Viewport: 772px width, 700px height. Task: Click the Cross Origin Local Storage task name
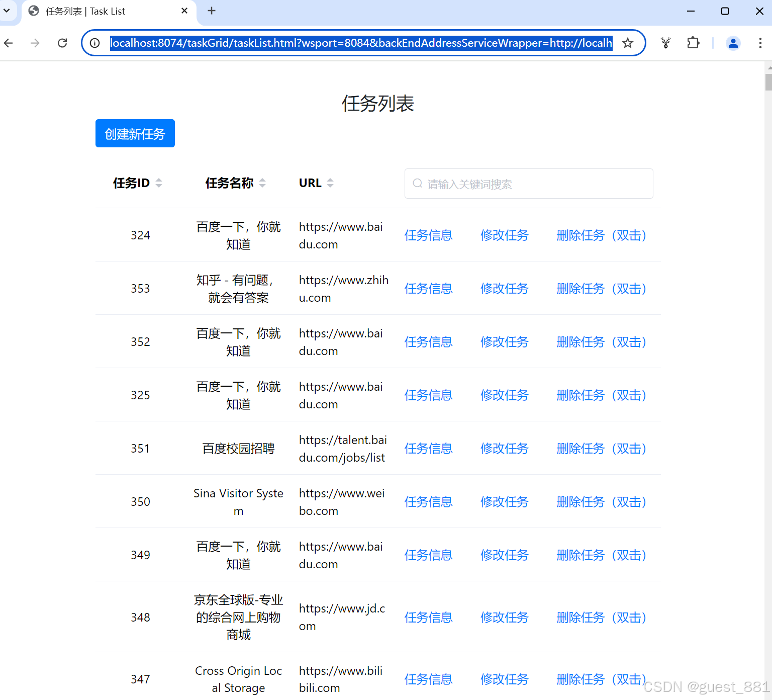238,679
